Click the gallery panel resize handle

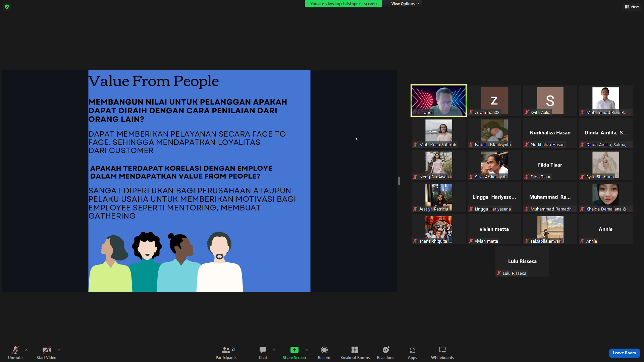click(x=399, y=181)
